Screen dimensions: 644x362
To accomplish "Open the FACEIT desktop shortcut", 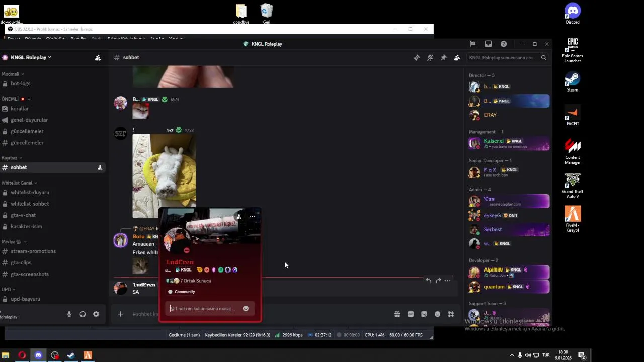I will (x=573, y=116).
